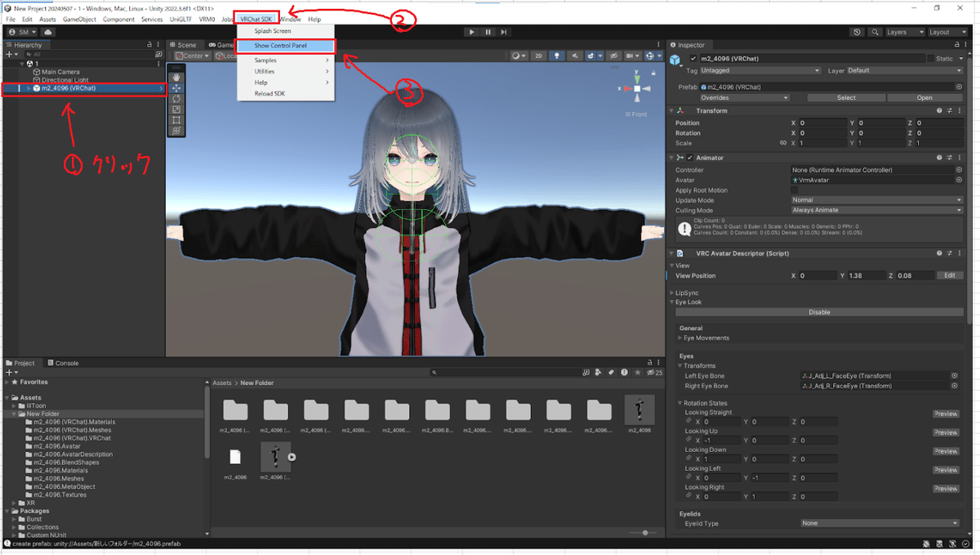This screenshot has width=980, height=555.
Task: Adjust the Project thumbnail size slider
Action: 644,533
